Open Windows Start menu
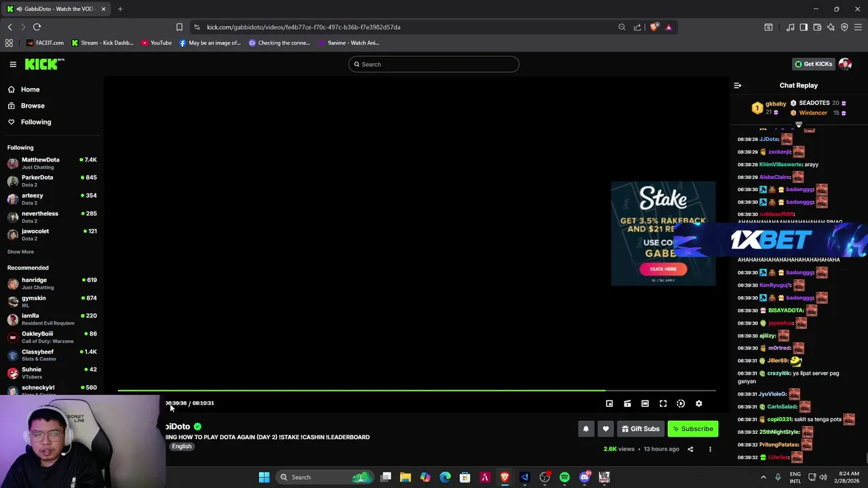The image size is (868, 488). coord(264,477)
